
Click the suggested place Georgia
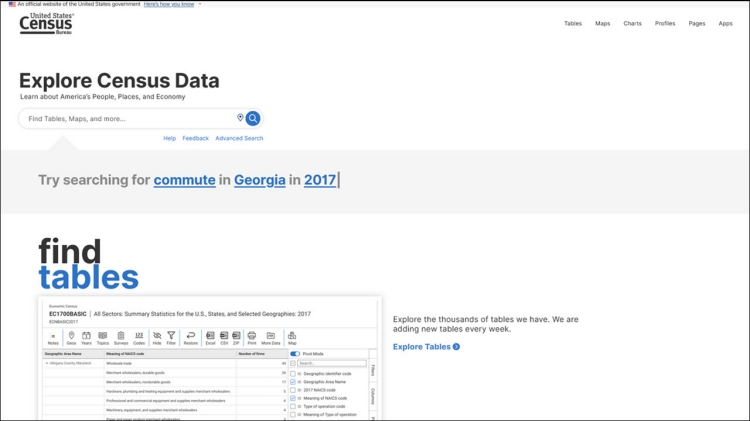[x=260, y=180]
